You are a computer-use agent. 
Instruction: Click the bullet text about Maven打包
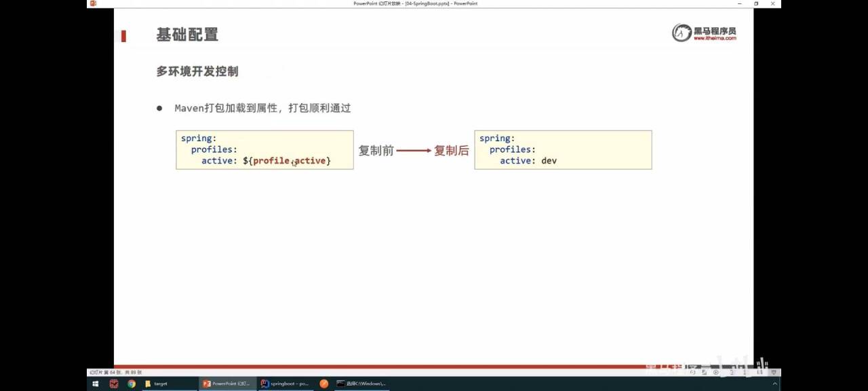(x=262, y=108)
